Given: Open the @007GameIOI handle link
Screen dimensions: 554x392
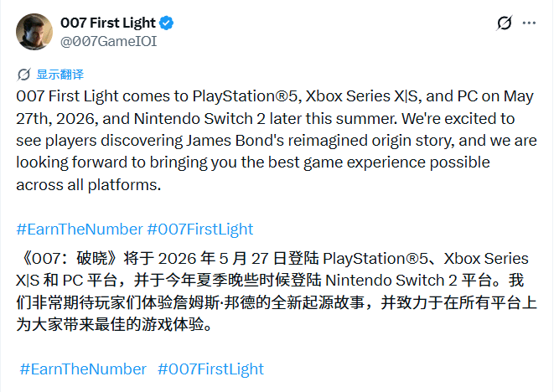Looking at the screenshot, I should click(109, 40).
